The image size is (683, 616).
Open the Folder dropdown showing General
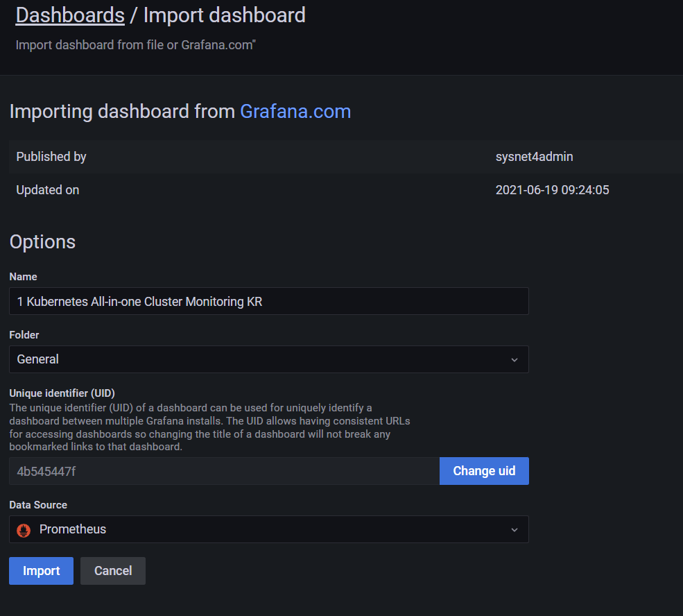tap(269, 359)
